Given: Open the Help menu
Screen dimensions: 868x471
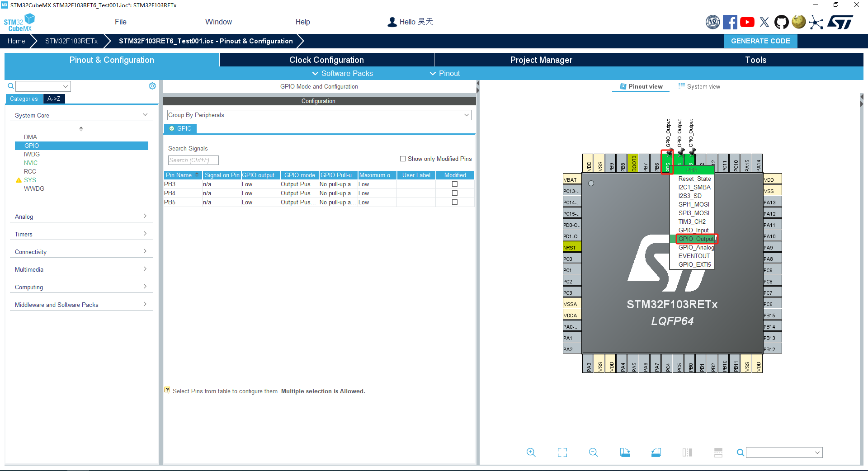Looking at the screenshot, I should pyautogui.click(x=303, y=22).
